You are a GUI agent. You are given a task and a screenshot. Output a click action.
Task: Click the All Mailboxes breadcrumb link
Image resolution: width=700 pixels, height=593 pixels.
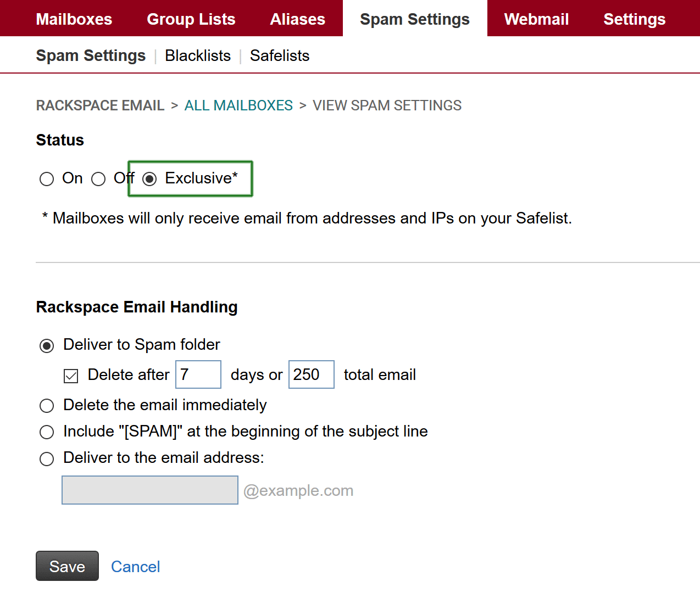click(x=238, y=105)
